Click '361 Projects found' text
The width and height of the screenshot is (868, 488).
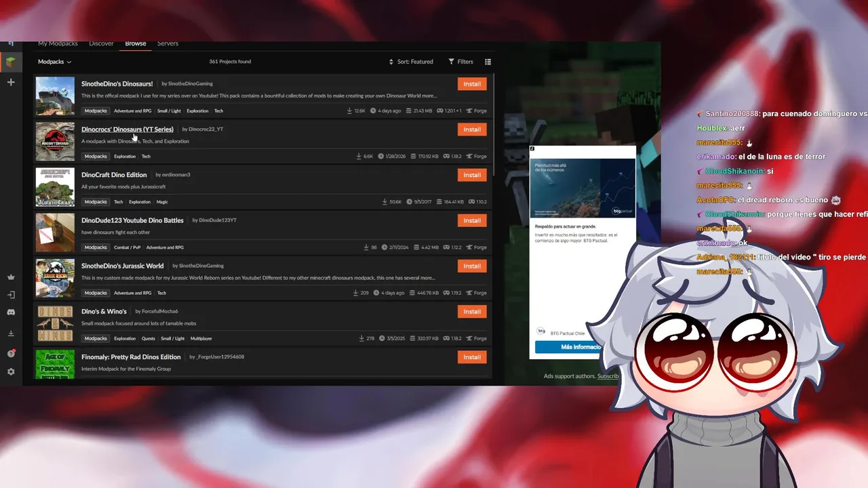[x=230, y=62]
